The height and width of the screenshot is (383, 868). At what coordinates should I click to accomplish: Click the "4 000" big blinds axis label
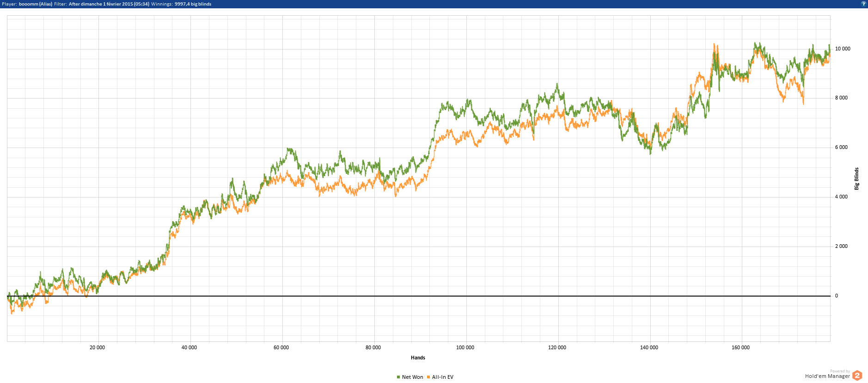tap(841, 197)
